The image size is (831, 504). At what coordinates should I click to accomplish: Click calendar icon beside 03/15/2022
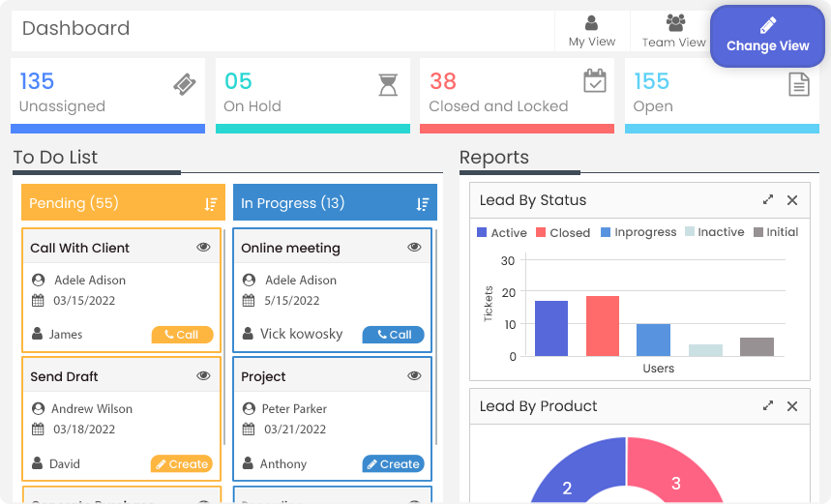(x=38, y=301)
